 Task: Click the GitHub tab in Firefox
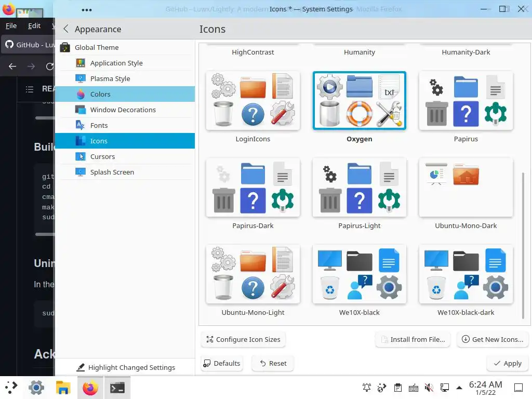(29, 45)
